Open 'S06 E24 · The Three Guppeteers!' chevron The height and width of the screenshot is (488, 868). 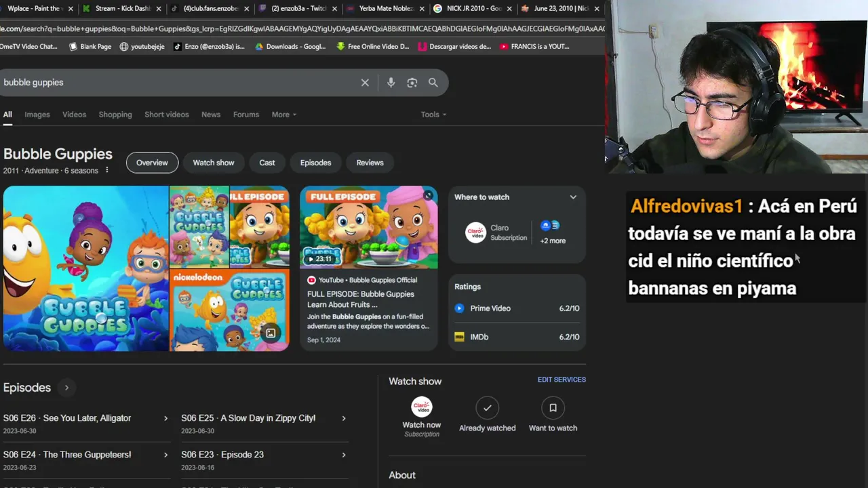pyautogui.click(x=165, y=455)
